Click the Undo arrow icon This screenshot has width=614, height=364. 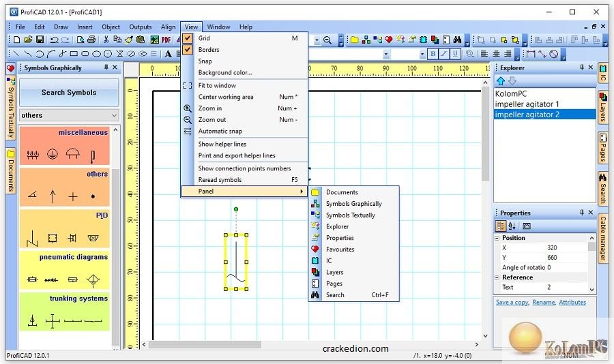55,40
